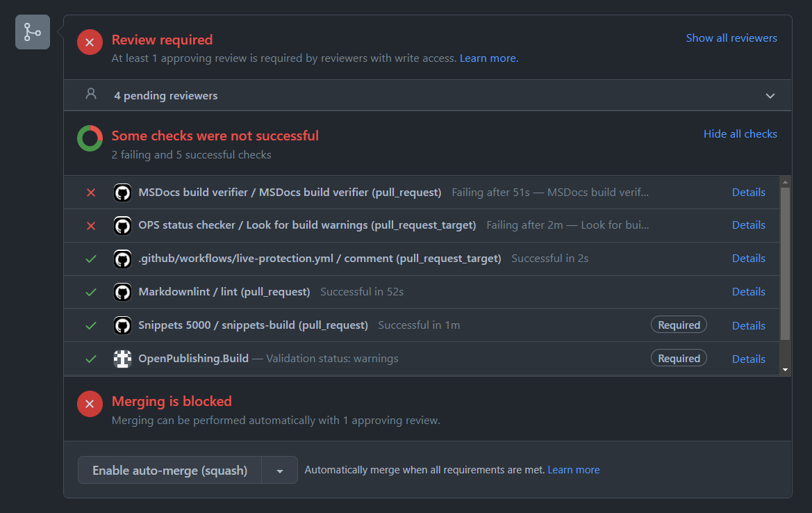The image size is (812, 513).
Task: Click the checks list scrollbar thumb
Action: (785, 263)
